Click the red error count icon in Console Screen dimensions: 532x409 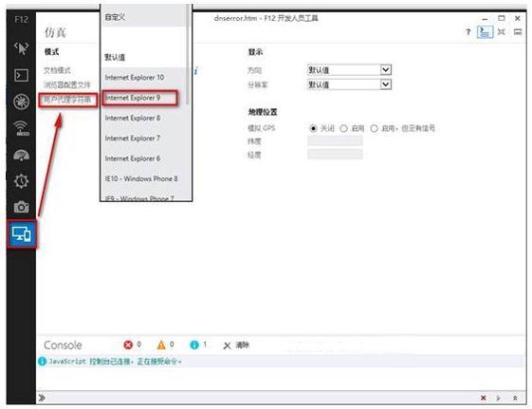click(x=128, y=344)
